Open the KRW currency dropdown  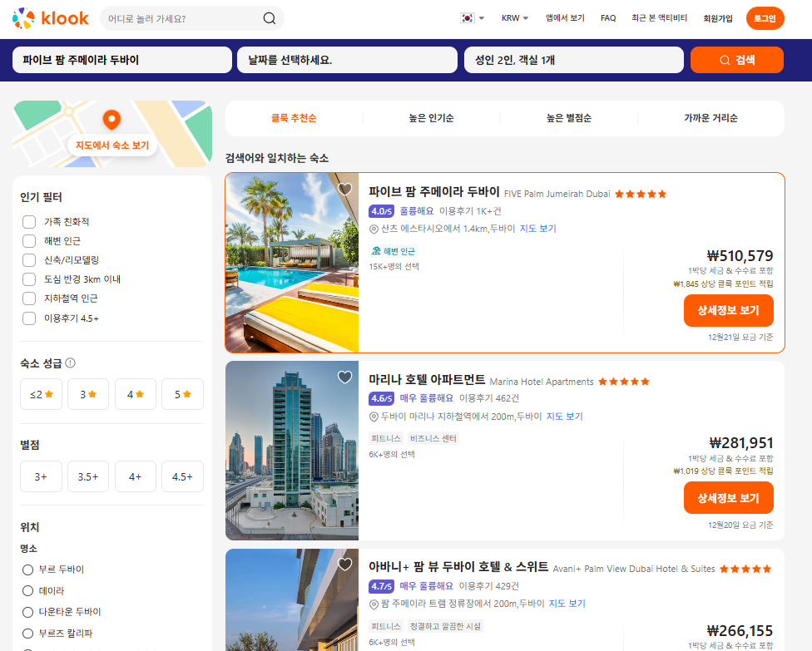(x=515, y=18)
